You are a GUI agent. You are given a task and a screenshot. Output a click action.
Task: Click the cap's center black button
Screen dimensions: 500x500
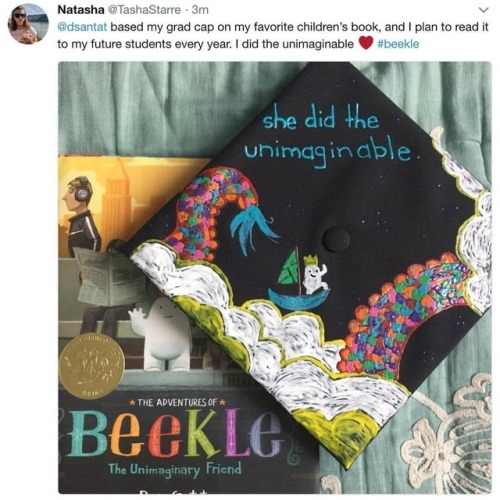point(336,239)
